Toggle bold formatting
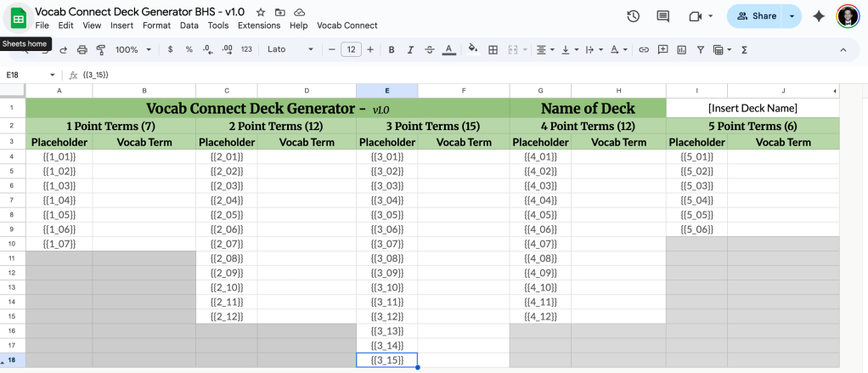 392,50
